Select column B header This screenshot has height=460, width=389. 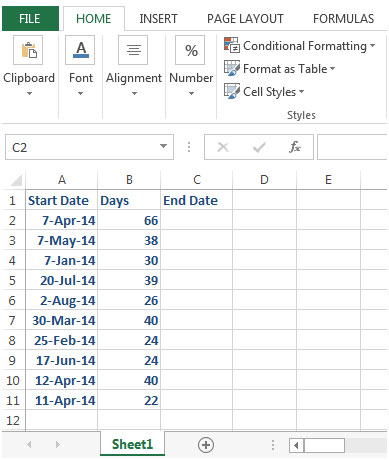(x=129, y=180)
